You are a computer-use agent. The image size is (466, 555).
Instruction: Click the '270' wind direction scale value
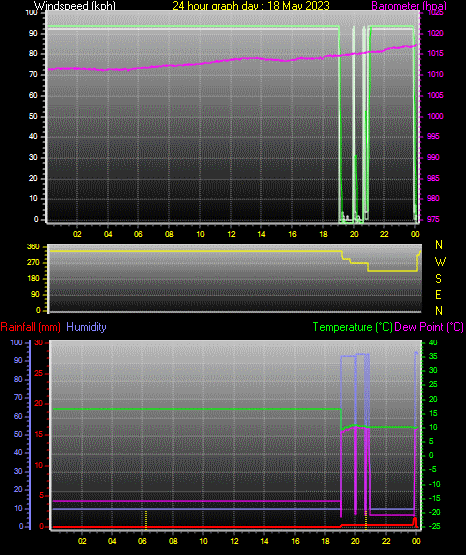click(x=33, y=263)
